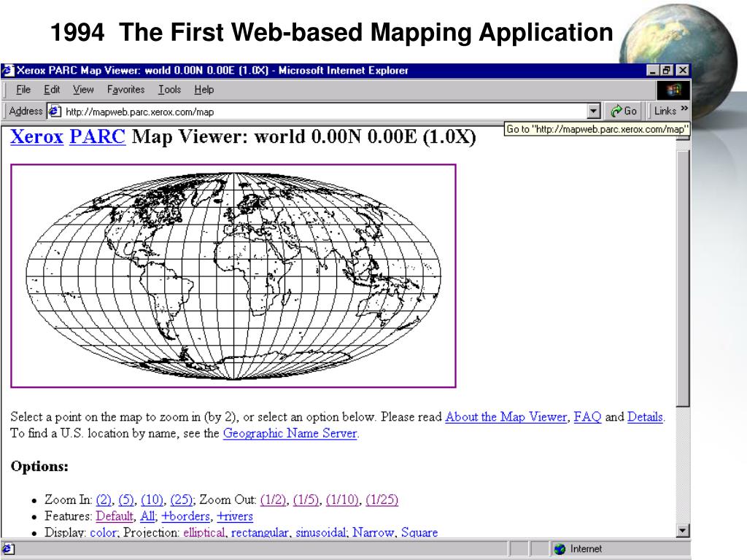Open the Favorites menu
Image resolution: width=747 pixels, height=560 pixels.
125,90
